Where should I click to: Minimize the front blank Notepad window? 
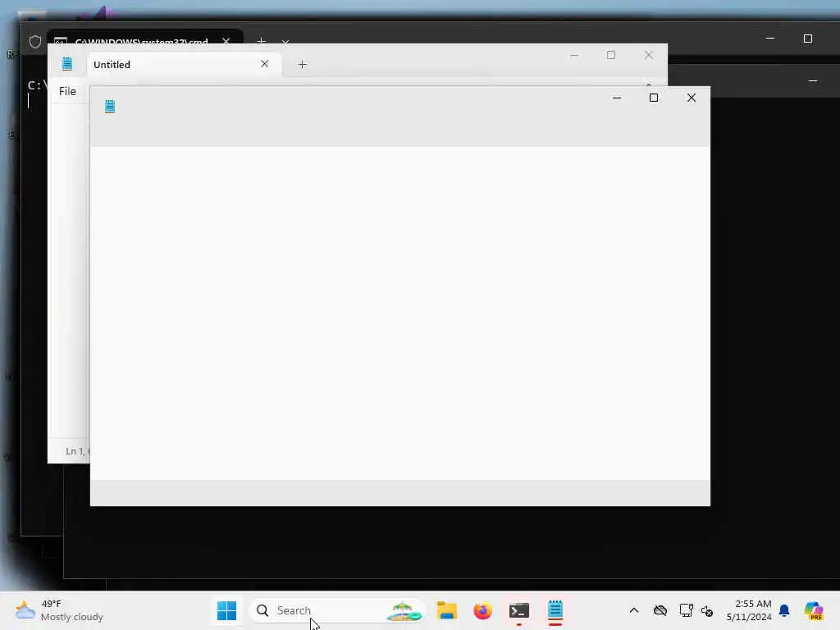coord(617,98)
